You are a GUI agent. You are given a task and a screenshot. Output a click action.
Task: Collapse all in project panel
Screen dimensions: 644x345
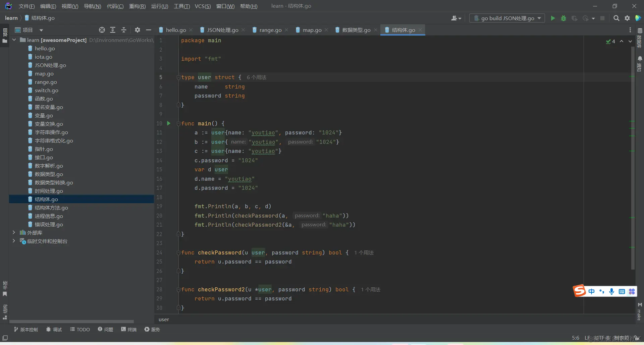(x=124, y=30)
